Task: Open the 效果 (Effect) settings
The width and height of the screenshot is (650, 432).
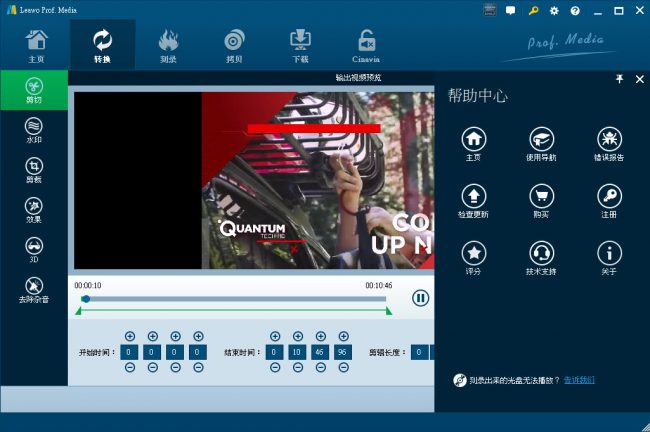Action: (x=34, y=209)
